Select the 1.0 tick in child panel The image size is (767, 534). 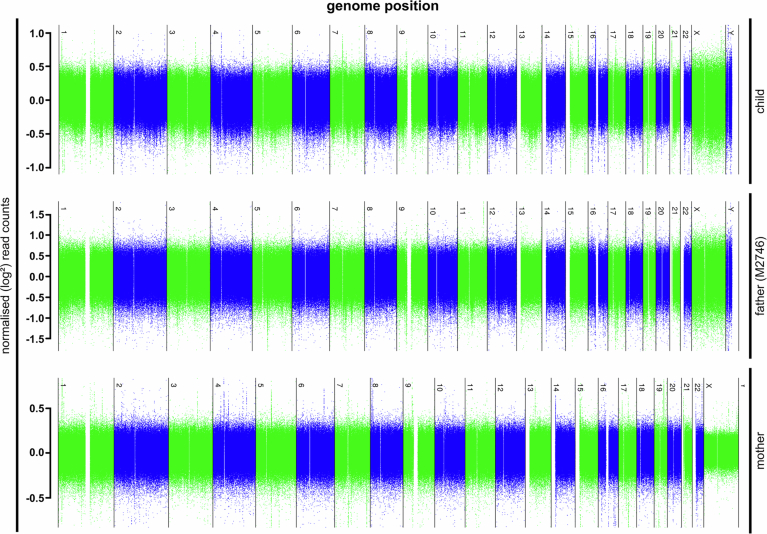point(37,34)
